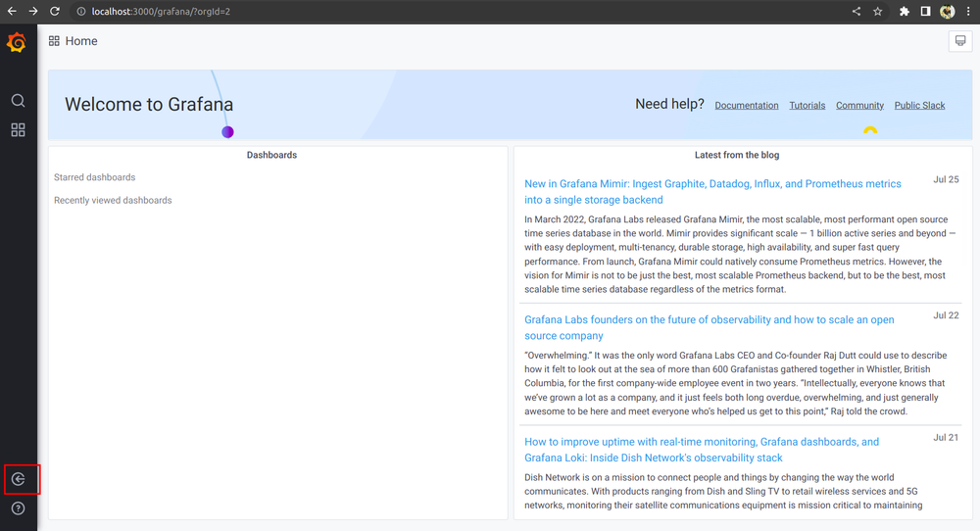The image size is (980, 531).
Task: Open the Dashboards grid icon in sidebar
Action: [x=18, y=130]
